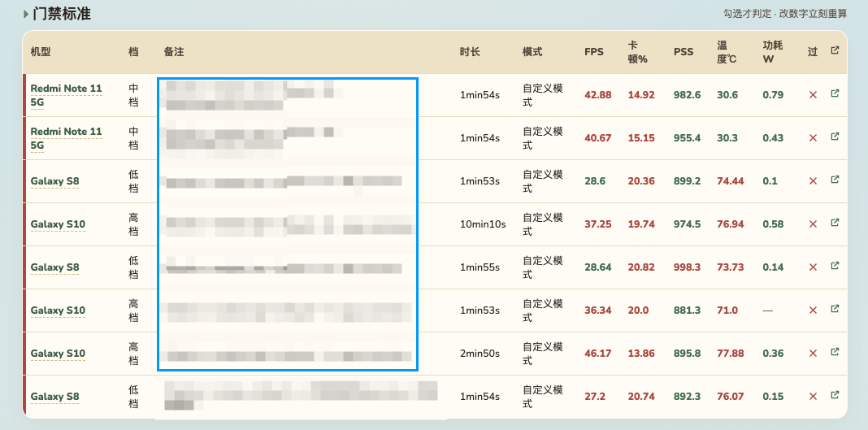Open external link for row with FPS 28.64
This screenshot has width=868, height=430.
pyautogui.click(x=835, y=266)
